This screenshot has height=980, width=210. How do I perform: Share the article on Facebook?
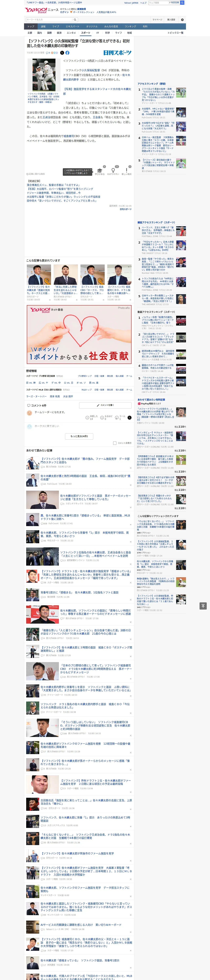[x=67, y=53]
